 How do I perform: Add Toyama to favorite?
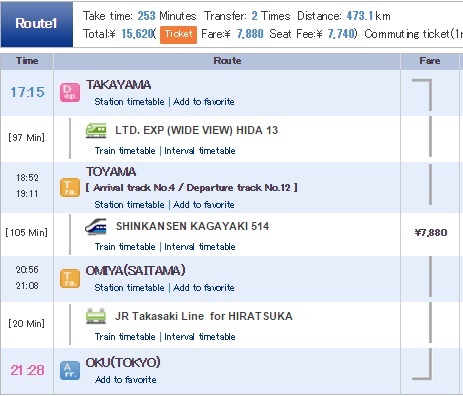(x=204, y=205)
